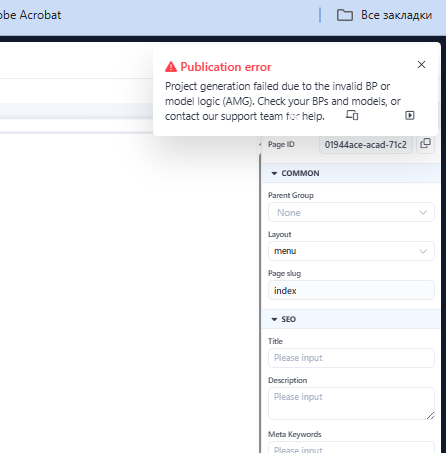Focus the SEO Title input field
Viewport: 446px width, 453px height.
(351, 358)
